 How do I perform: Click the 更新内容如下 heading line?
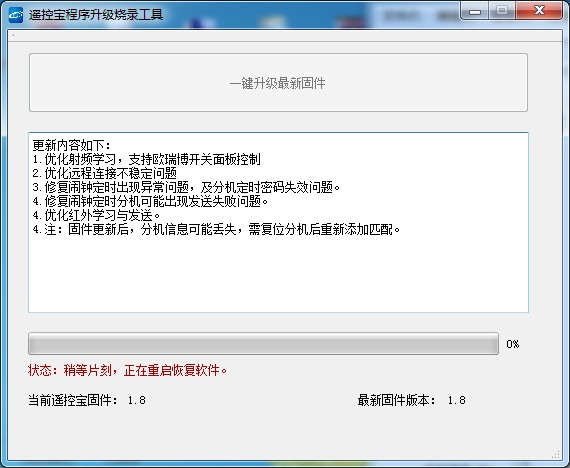click(72, 145)
